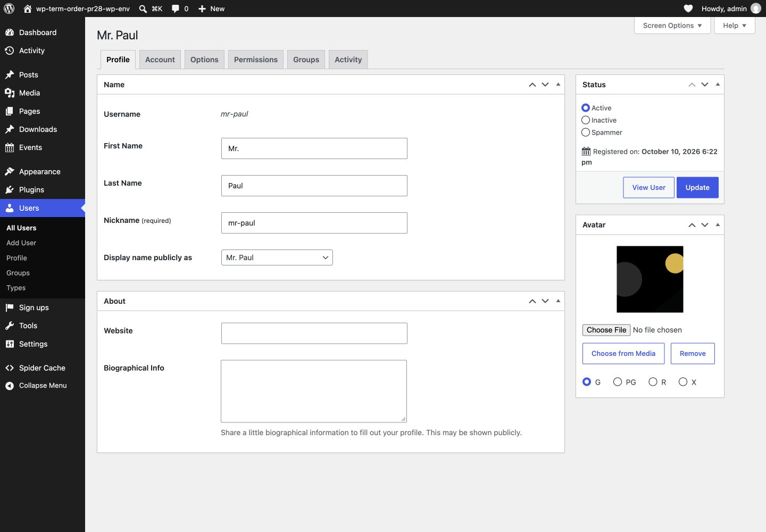Image resolution: width=766 pixels, height=532 pixels.
Task: Move About panel down chevron
Action: click(545, 301)
